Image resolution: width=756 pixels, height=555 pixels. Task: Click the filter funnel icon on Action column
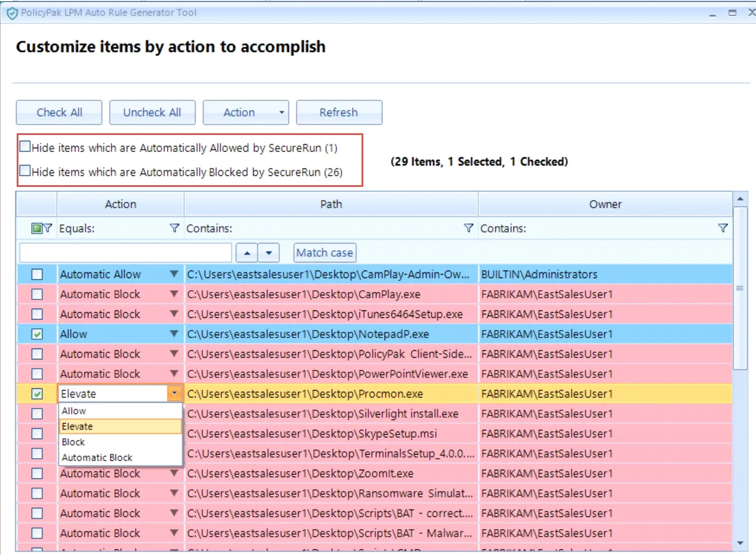(174, 228)
